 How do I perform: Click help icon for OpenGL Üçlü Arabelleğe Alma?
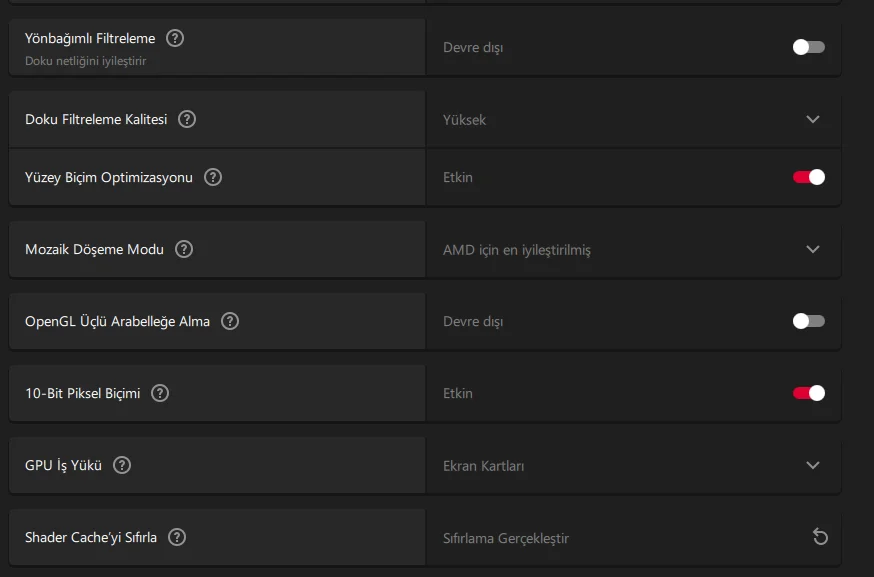(x=230, y=321)
